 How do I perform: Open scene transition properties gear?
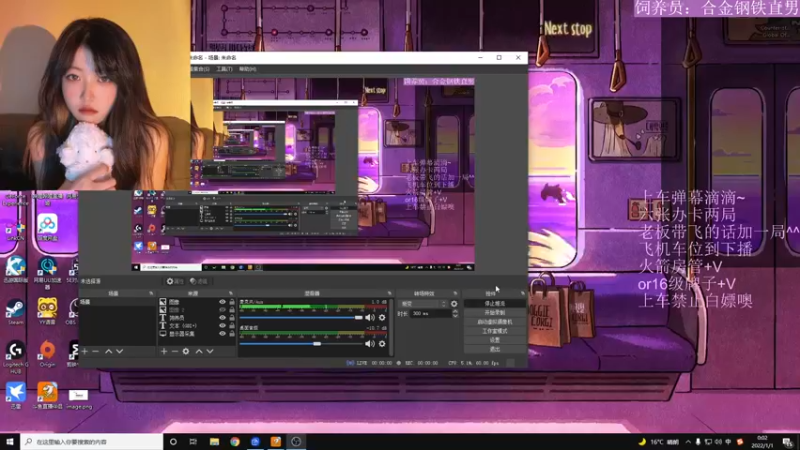click(x=454, y=304)
